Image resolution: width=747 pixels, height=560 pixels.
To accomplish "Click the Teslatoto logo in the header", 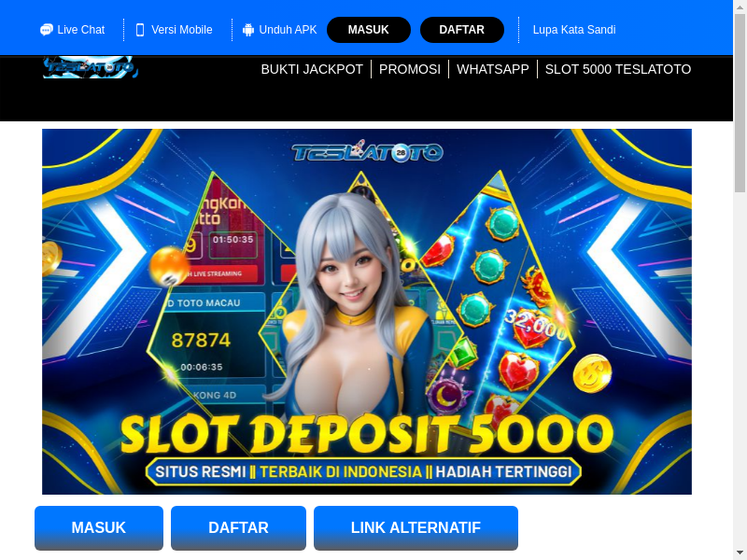I will (x=91, y=67).
